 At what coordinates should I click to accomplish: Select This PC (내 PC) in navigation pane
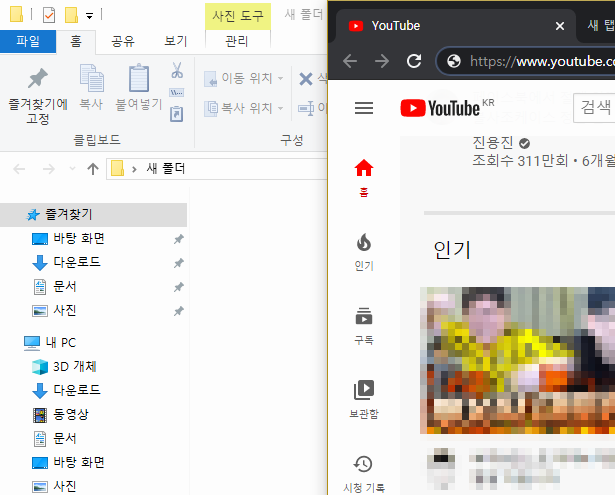(x=50, y=342)
